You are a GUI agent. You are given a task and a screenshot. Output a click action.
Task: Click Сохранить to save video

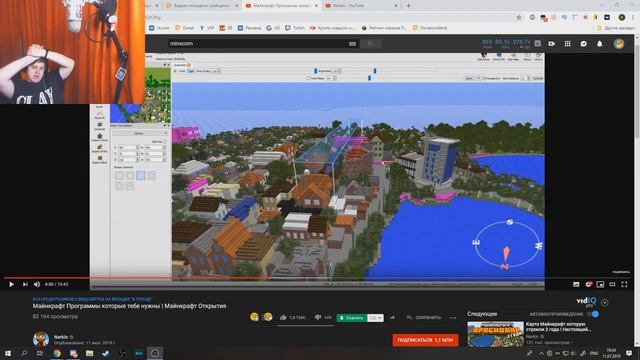pyautogui.click(x=424, y=317)
